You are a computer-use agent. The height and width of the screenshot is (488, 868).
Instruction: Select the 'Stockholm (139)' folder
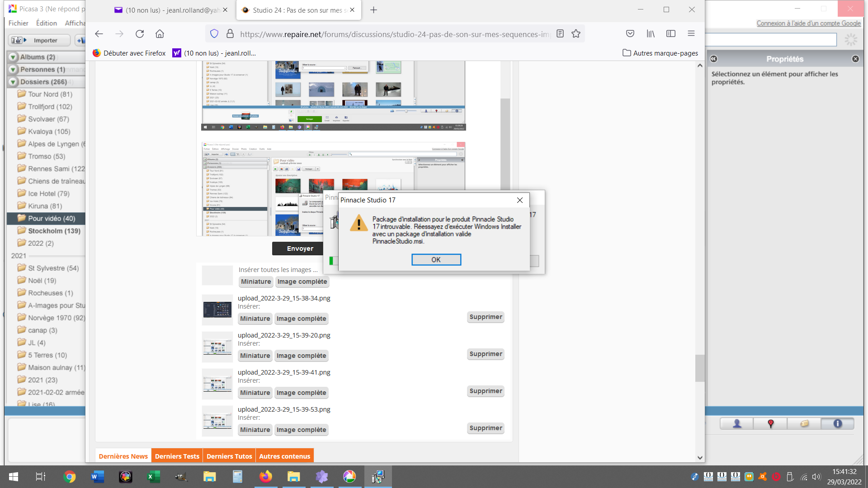click(x=54, y=231)
